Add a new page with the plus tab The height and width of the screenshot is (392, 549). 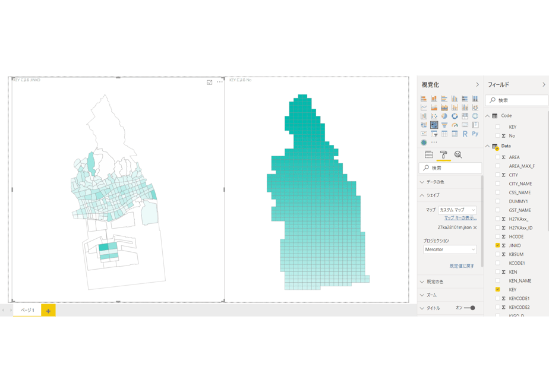coord(48,311)
